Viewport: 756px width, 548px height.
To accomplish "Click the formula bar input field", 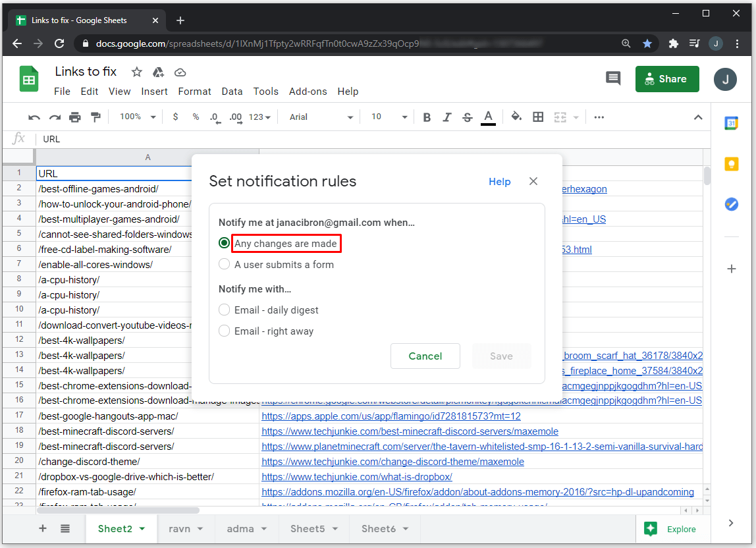I will pos(369,139).
